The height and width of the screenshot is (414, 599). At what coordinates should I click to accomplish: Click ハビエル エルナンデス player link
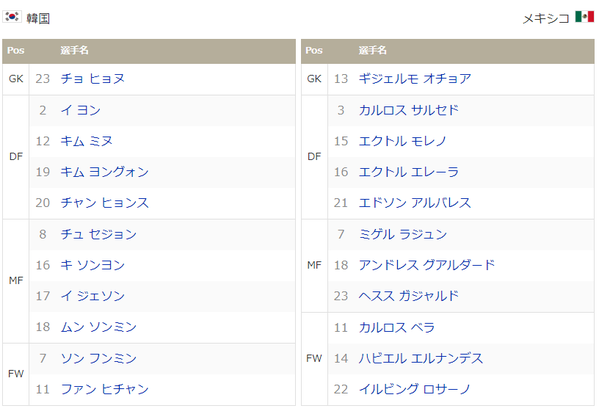[421, 358]
